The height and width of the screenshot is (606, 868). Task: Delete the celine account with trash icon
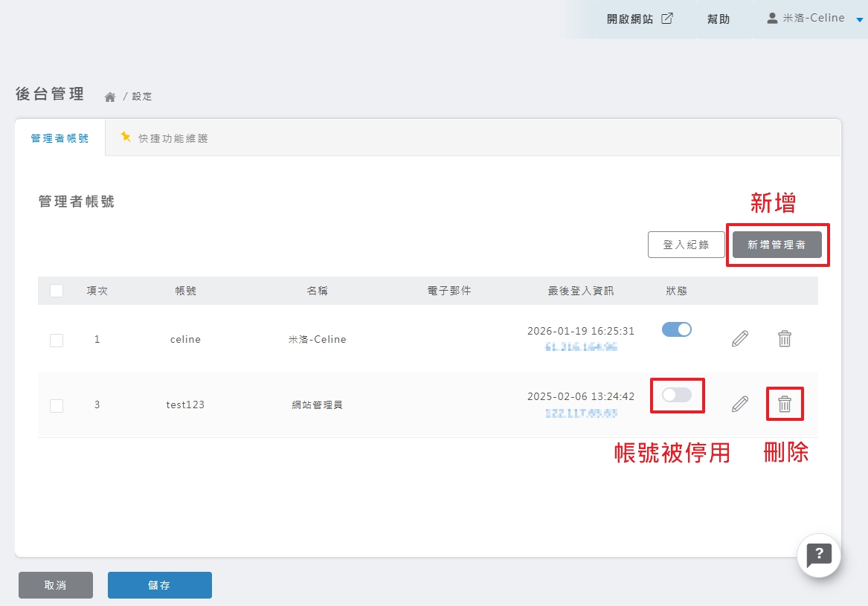(784, 339)
